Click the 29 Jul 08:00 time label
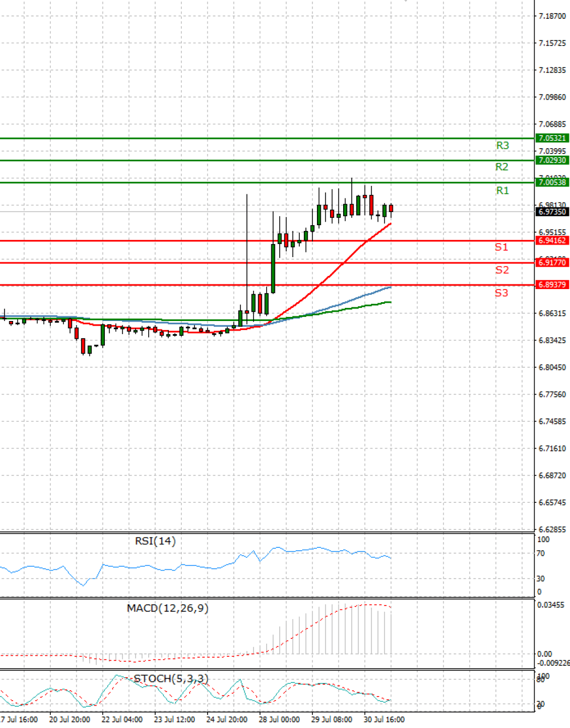 (332, 719)
